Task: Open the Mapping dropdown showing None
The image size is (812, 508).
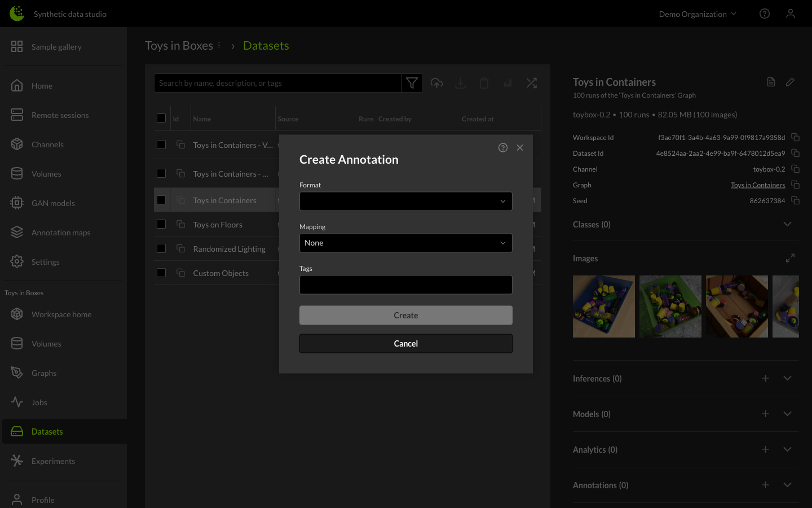Action: click(405, 243)
